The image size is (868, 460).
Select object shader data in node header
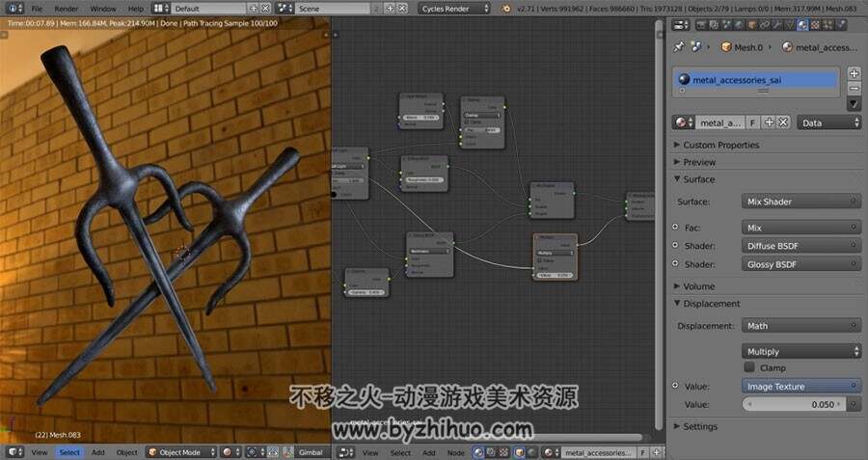tap(519, 453)
